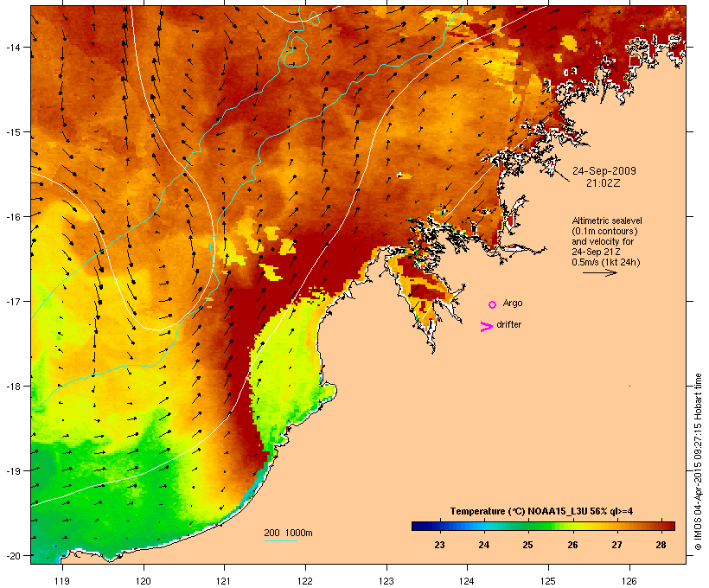Click the date text 24-Sep-2009
The image size is (709, 588).
(604, 171)
